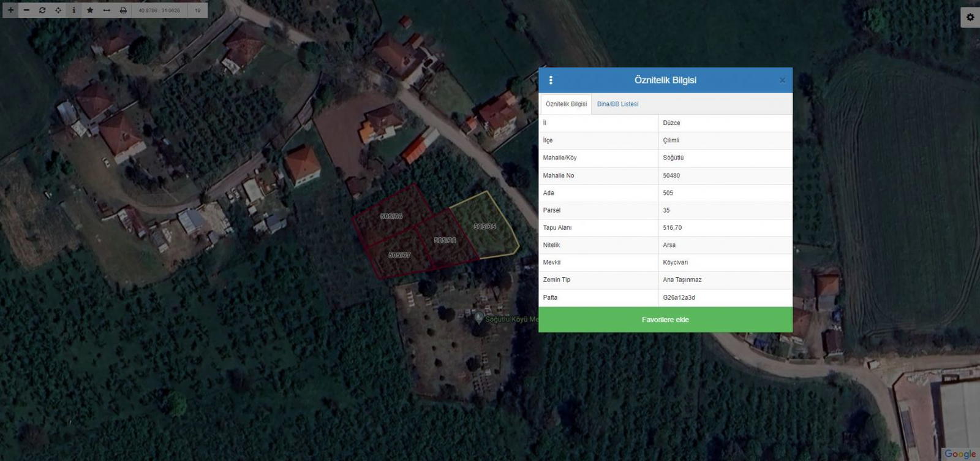The image size is (980, 461).
Task: Select the pan crosshair tool
Action: [58, 10]
